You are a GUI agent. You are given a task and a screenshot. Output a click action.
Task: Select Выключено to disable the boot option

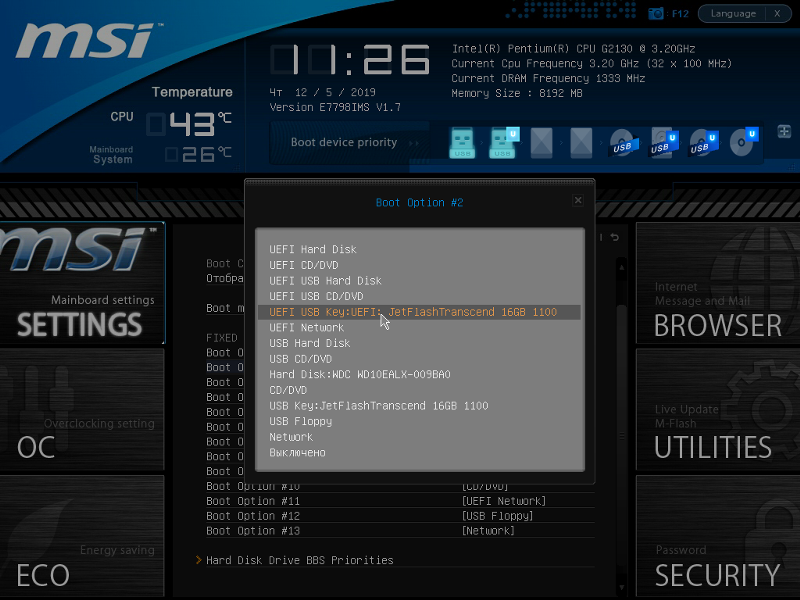[x=419, y=453]
